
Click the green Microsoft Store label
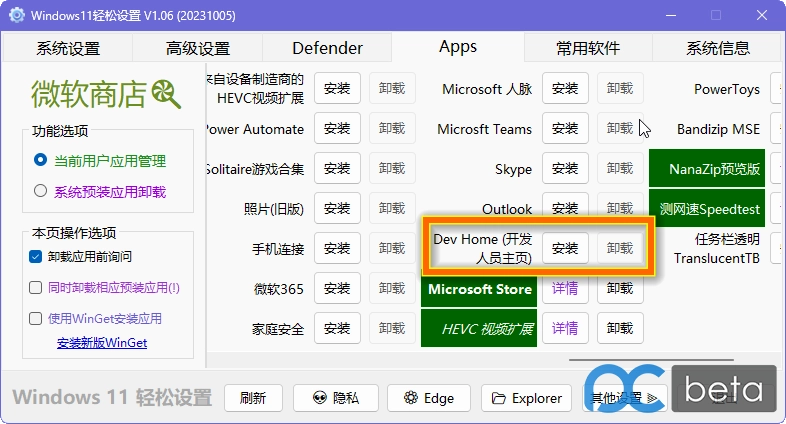tap(479, 289)
